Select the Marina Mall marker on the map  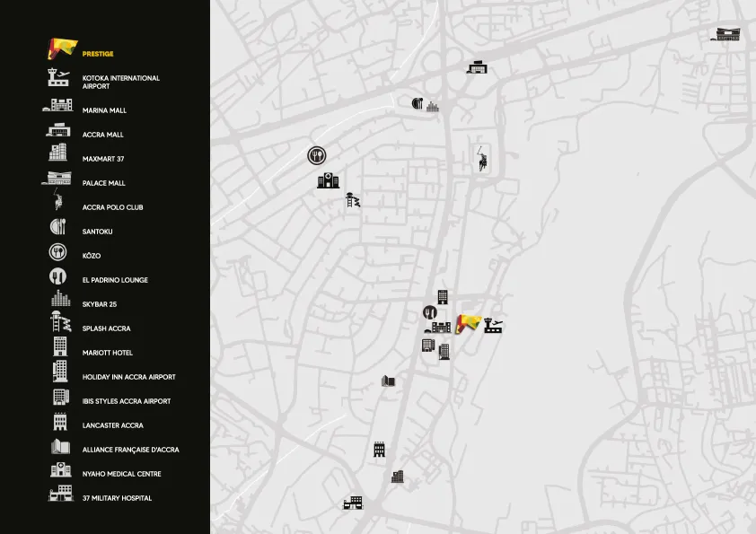click(x=438, y=328)
